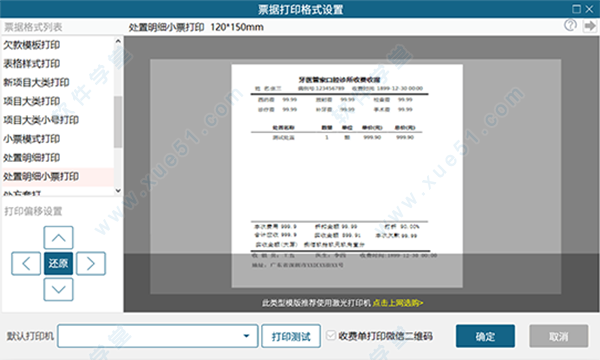The image size is (600, 360).
Task: Maximize the settings window
Action: [x=576, y=8]
